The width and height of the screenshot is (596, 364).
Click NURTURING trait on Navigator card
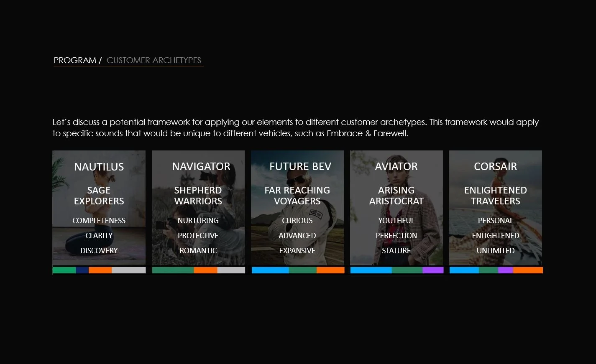pos(198,221)
